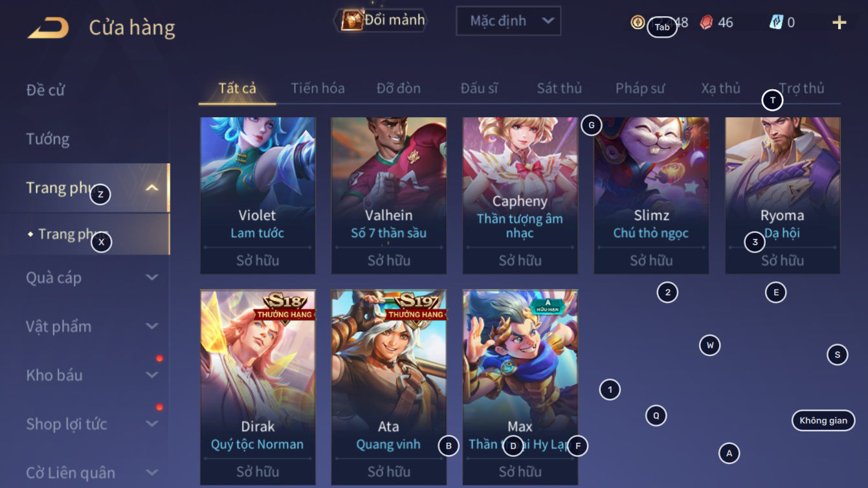Click the S18 Thưởng hạng badge on Dirak

point(286,305)
